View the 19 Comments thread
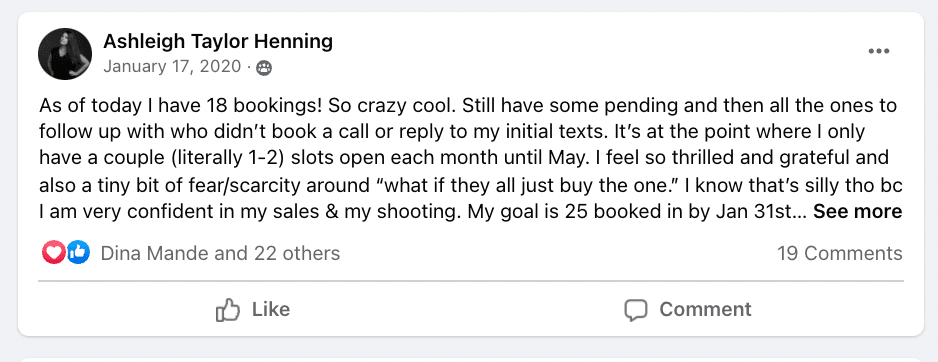 [x=839, y=253]
